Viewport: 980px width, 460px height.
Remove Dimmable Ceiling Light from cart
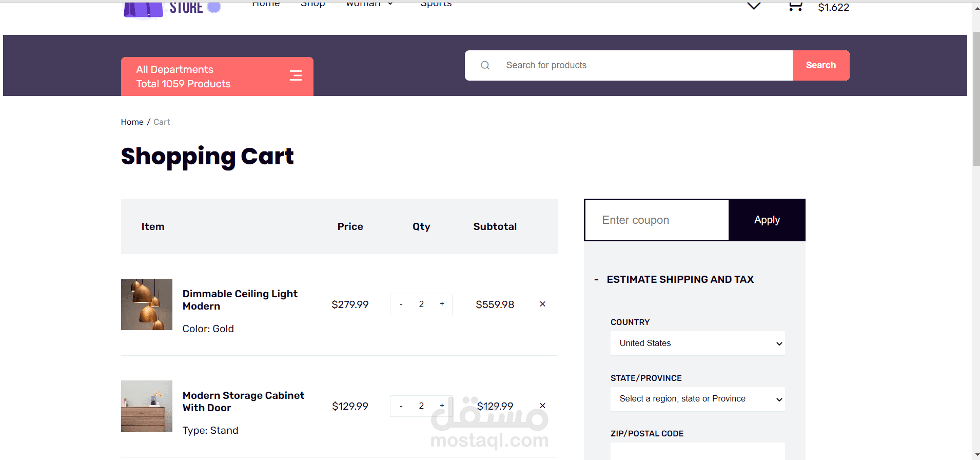coord(542,304)
